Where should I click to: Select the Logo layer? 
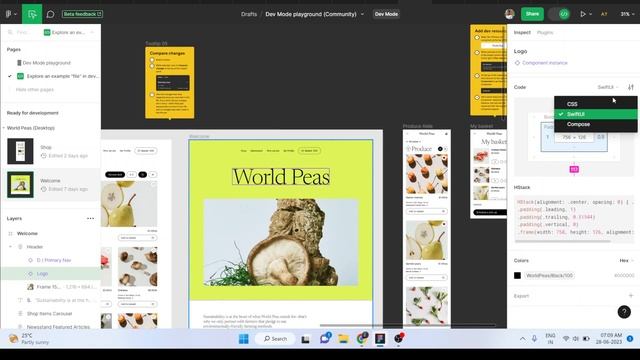[42, 273]
